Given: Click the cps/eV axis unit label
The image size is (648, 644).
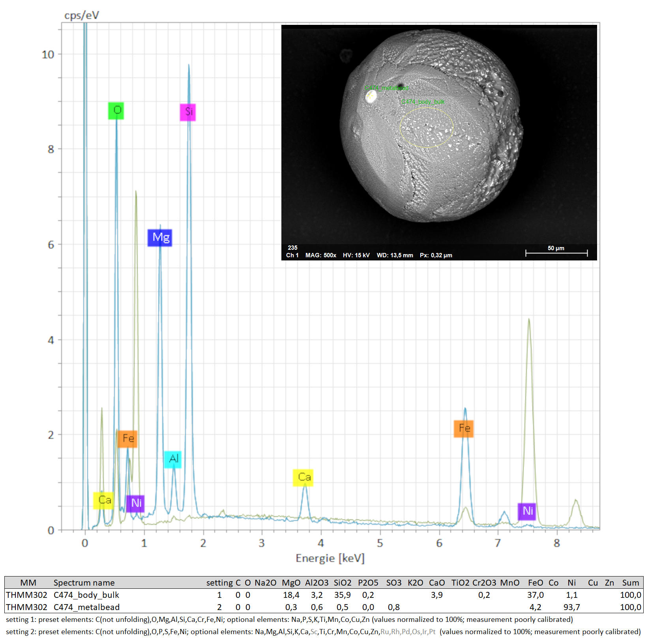Looking at the screenshot, I should coord(82,15).
